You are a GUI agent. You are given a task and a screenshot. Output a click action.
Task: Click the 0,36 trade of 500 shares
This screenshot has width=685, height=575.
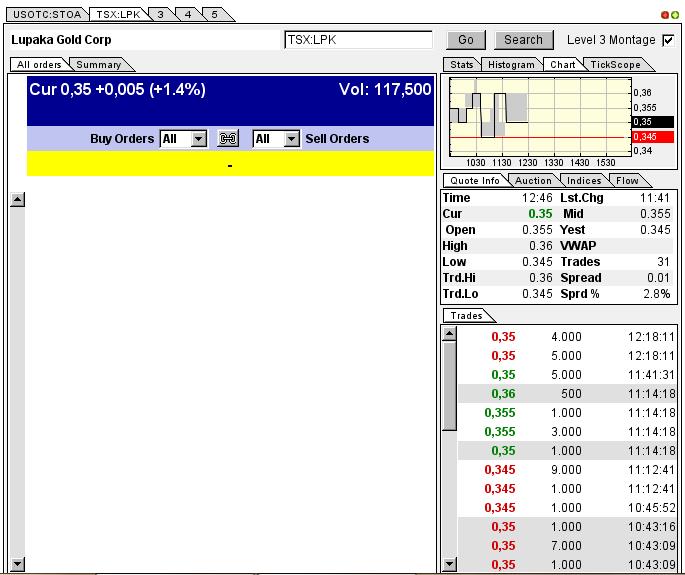coord(566,394)
